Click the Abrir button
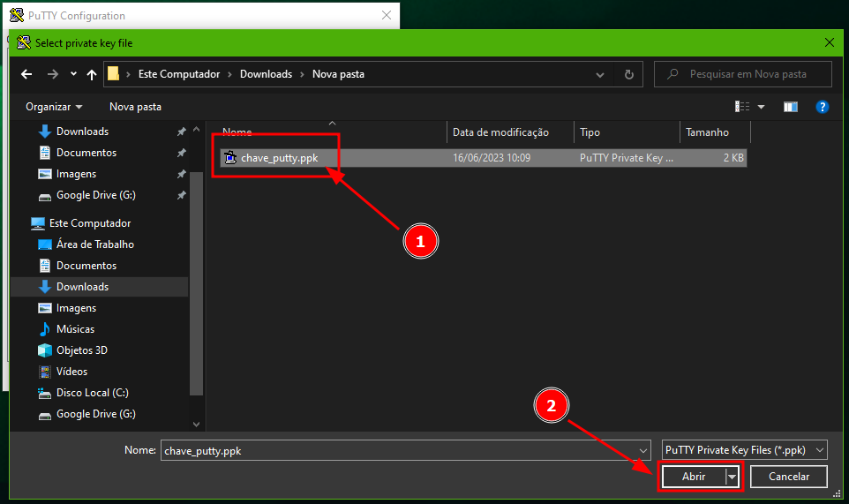This screenshot has height=504, width=849. 694,477
